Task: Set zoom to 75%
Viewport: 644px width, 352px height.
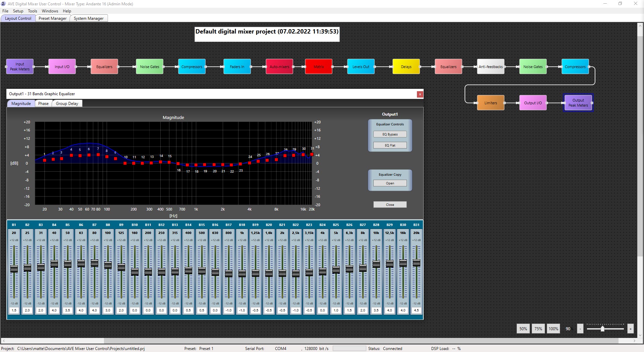Action: click(x=538, y=329)
